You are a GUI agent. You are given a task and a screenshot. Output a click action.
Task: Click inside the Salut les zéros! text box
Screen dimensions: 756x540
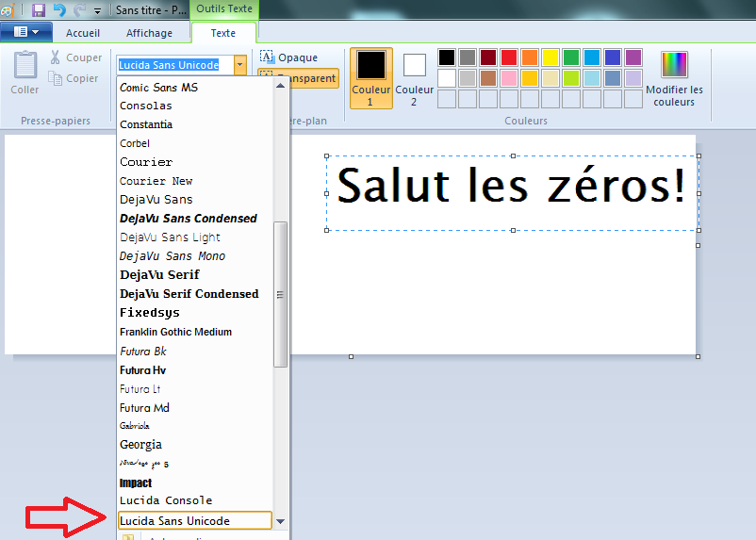[513, 193]
